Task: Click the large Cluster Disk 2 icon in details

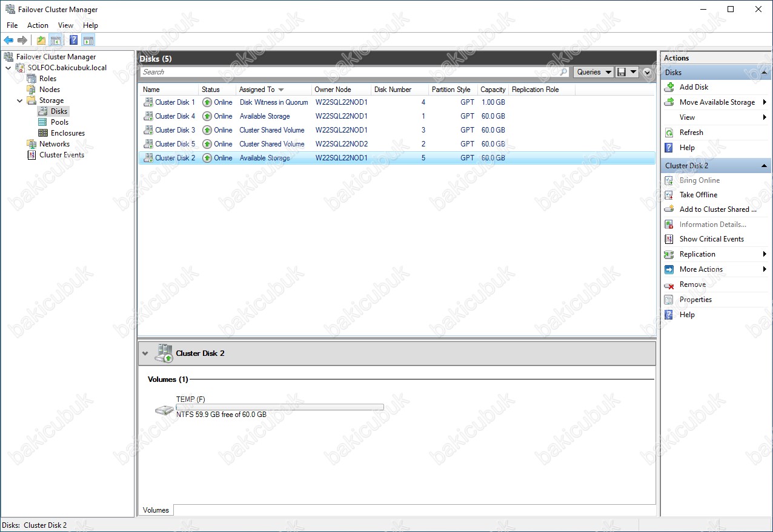Action: pyautogui.click(x=164, y=353)
